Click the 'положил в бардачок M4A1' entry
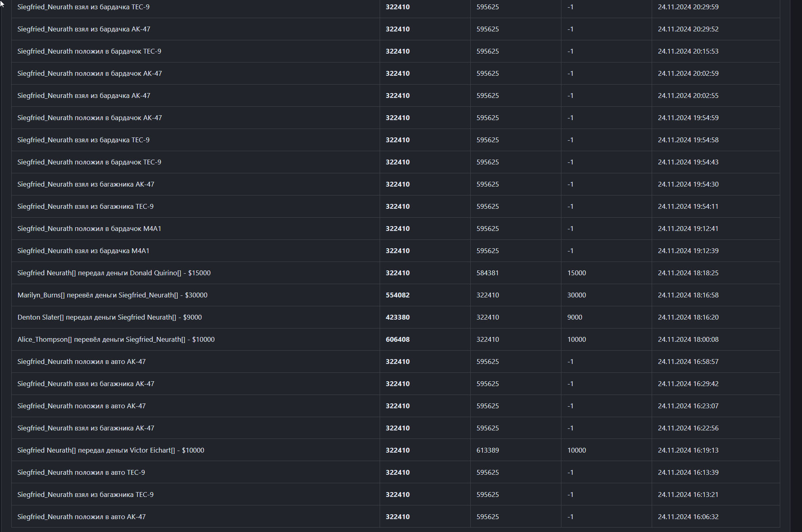 [x=89, y=229]
